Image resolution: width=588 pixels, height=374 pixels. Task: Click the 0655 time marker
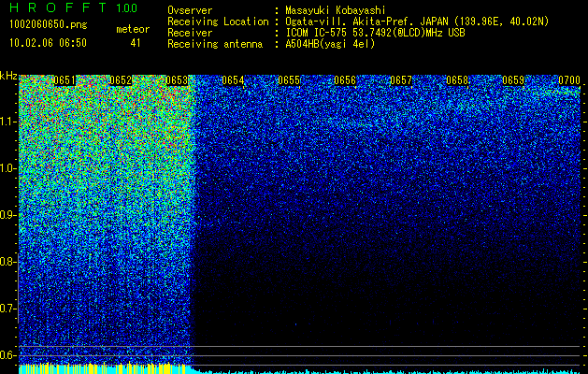click(x=289, y=80)
